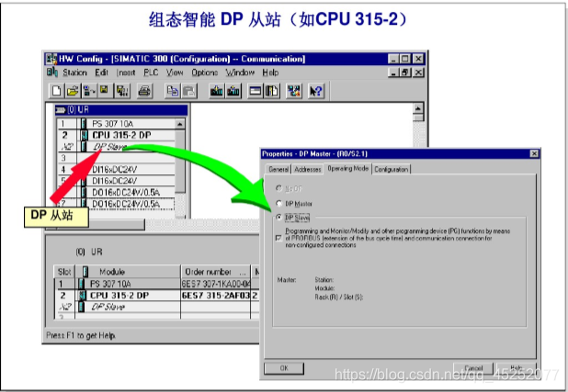
Task: Open the Edit menu
Action: click(101, 73)
